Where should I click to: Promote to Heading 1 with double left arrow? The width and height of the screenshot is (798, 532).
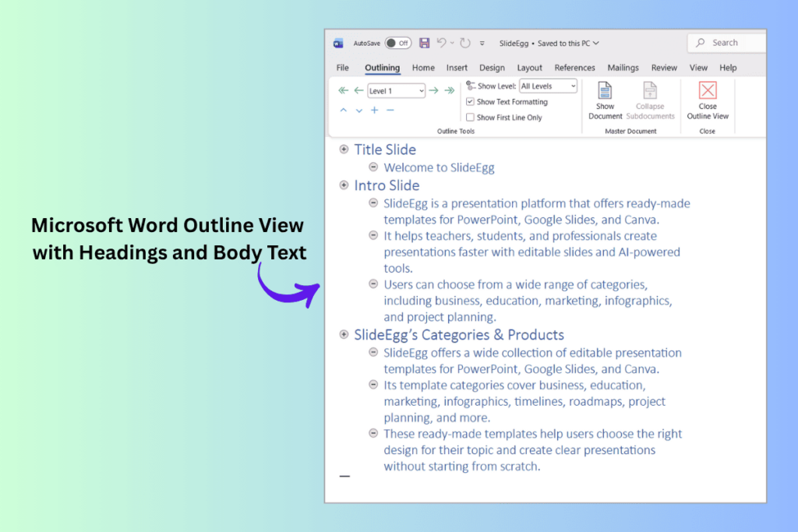[343, 90]
